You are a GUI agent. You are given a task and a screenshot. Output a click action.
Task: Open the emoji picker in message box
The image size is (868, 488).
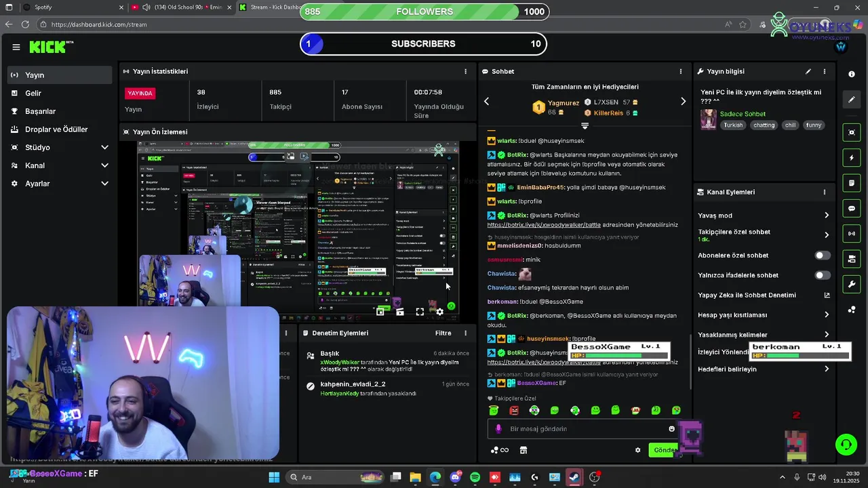pyautogui.click(x=672, y=429)
